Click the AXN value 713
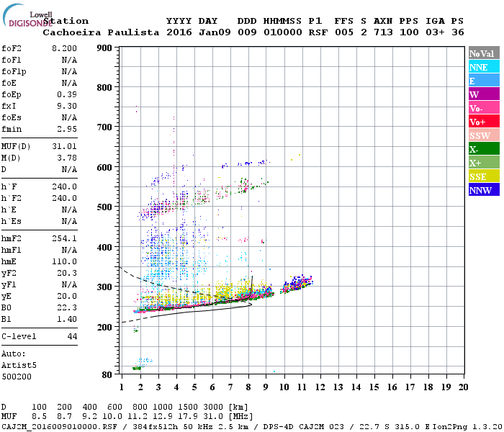The width and height of the screenshot is (504, 432). pyautogui.click(x=383, y=32)
